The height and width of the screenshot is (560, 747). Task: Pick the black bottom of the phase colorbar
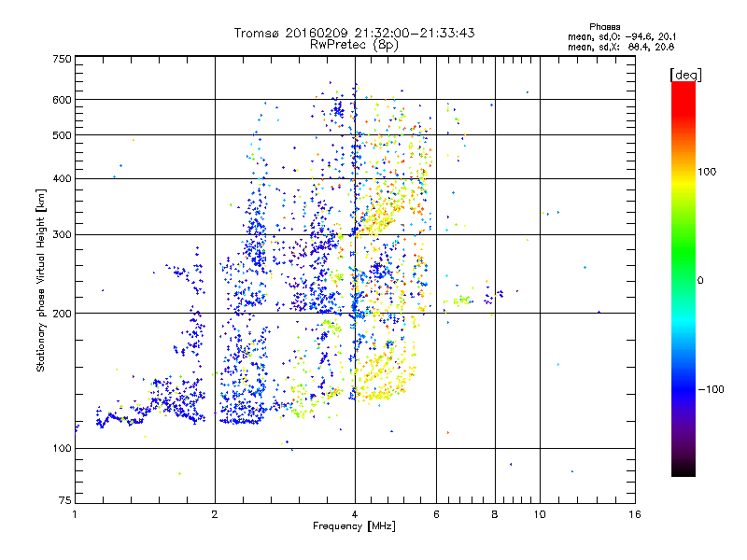point(684,471)
